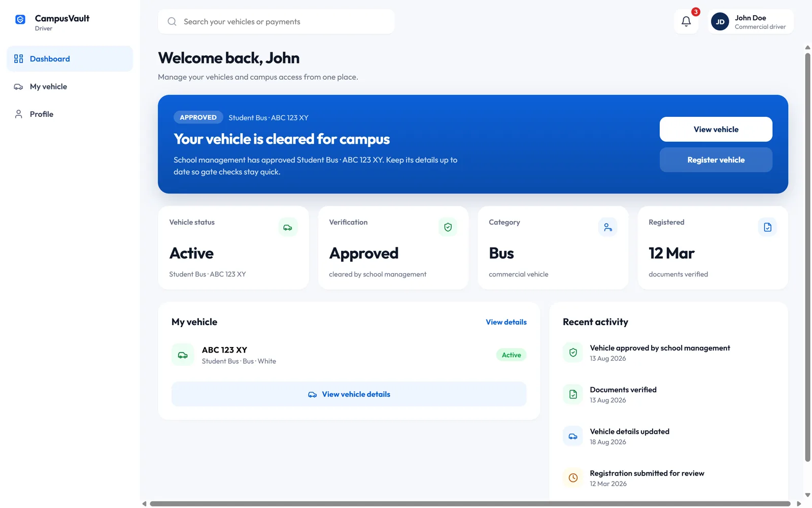Go to My vehicle in the sidebar

[x=70, y=87]
